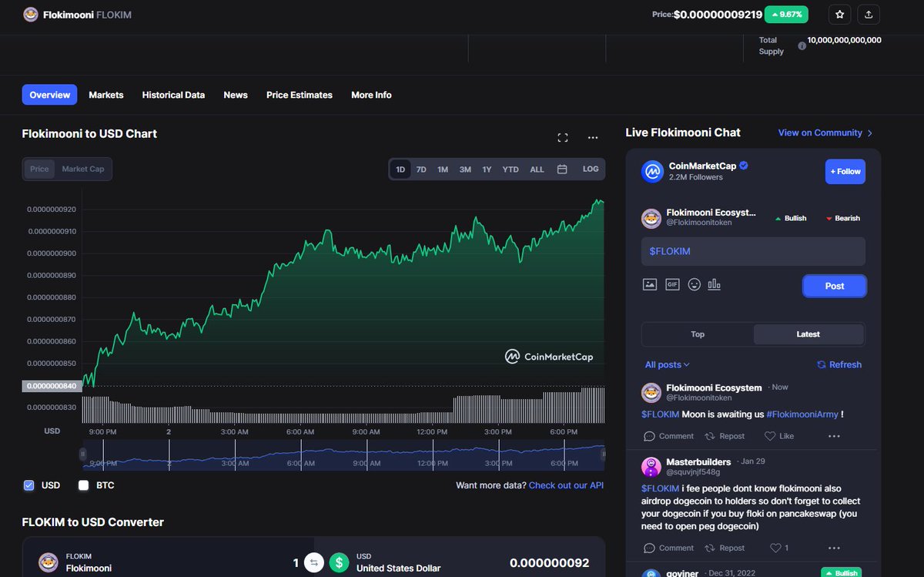Click the Refresh posts icon
This screenshot has height=577, width=924.
point(822,364)
